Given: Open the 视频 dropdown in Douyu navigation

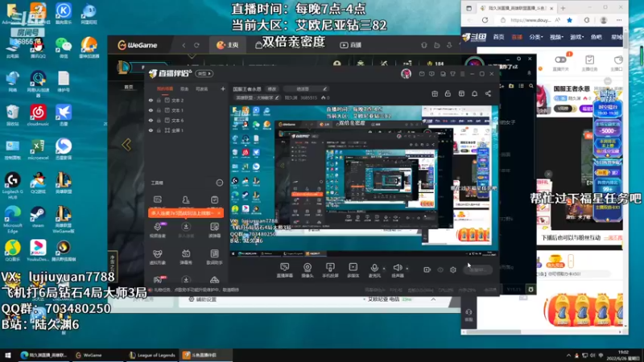Looking at the screenshot, I should click(x=556, y=37).
